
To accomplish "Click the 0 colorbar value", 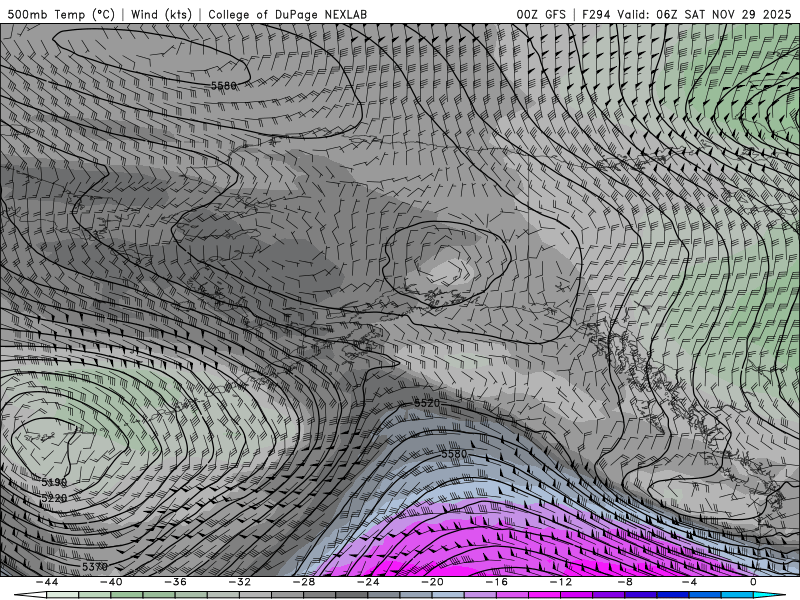I will pos(754,582).
